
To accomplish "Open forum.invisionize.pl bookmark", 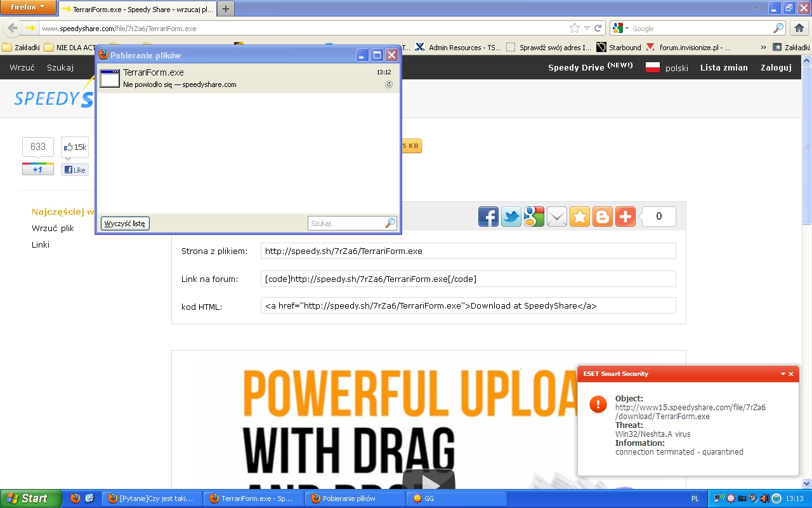I will 688,47.
